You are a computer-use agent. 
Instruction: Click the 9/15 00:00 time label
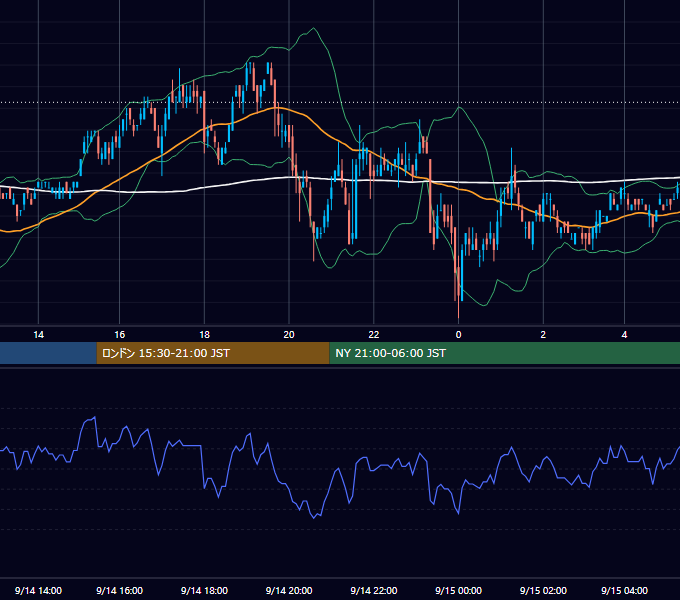pyautogui.click(x=458, y=590)
